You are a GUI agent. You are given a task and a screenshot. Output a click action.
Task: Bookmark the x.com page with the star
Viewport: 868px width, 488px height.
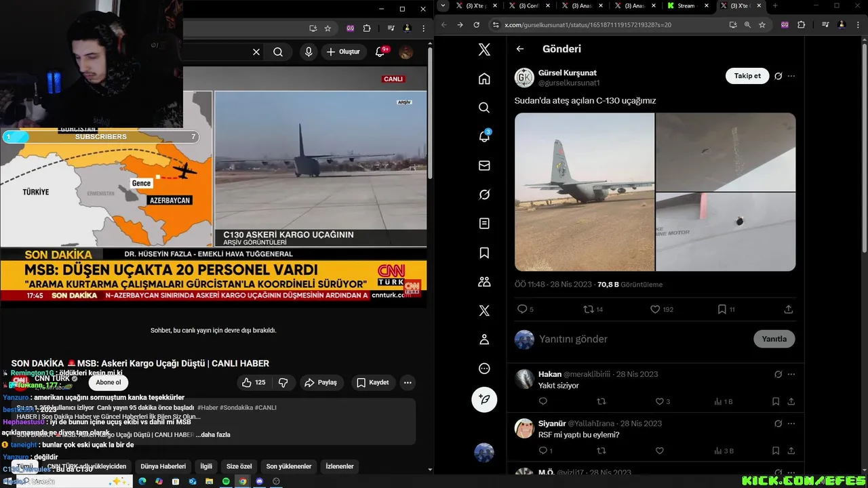point(762,25)
